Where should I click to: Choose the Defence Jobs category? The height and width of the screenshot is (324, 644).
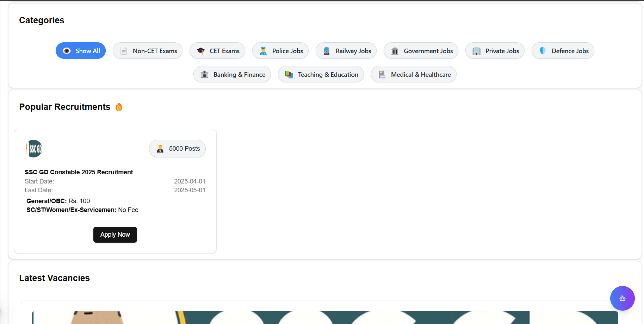(x=563, y=51)
